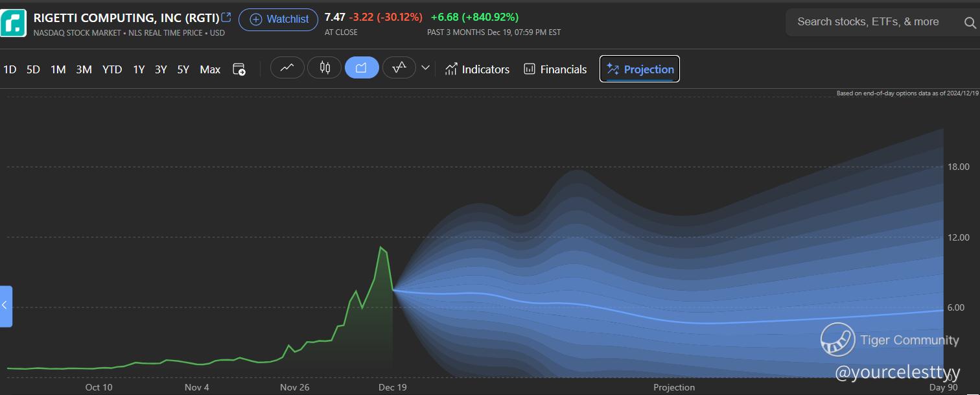Click the -3.22 (-30.12%) change value
Viewport: 980px width, 395px height.
(x=386, y=17)
